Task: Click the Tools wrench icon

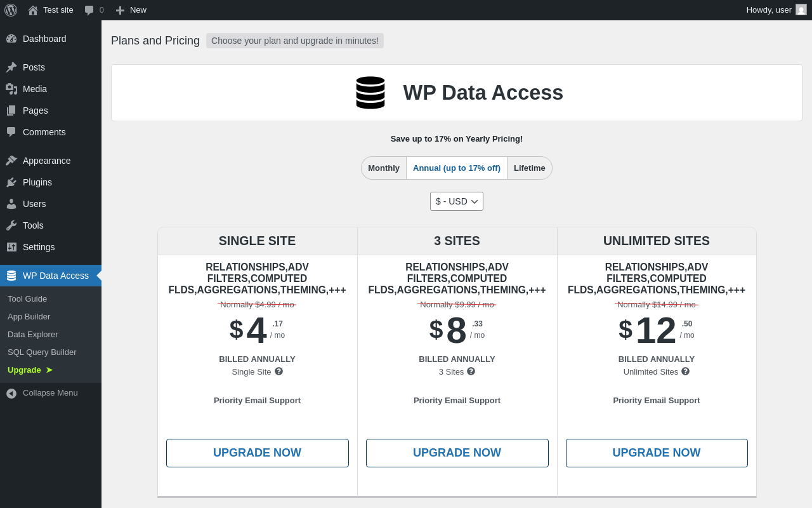Action: pyautogui.click(x=11, y=225)
